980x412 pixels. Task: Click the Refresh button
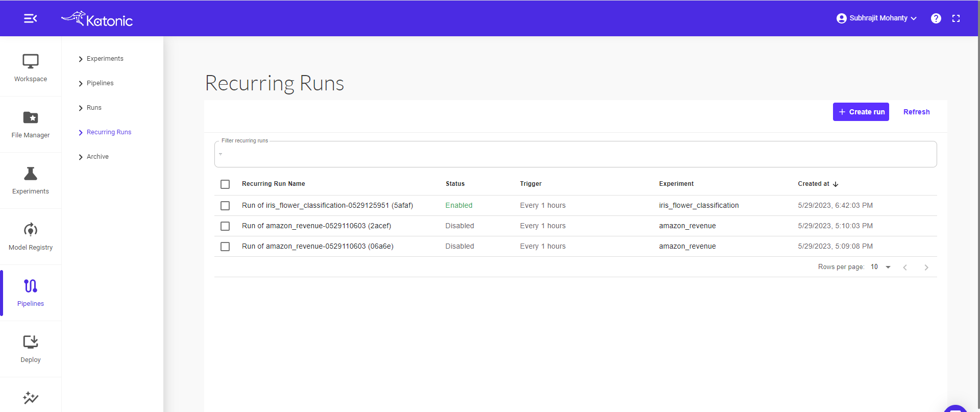coord(917,112)
